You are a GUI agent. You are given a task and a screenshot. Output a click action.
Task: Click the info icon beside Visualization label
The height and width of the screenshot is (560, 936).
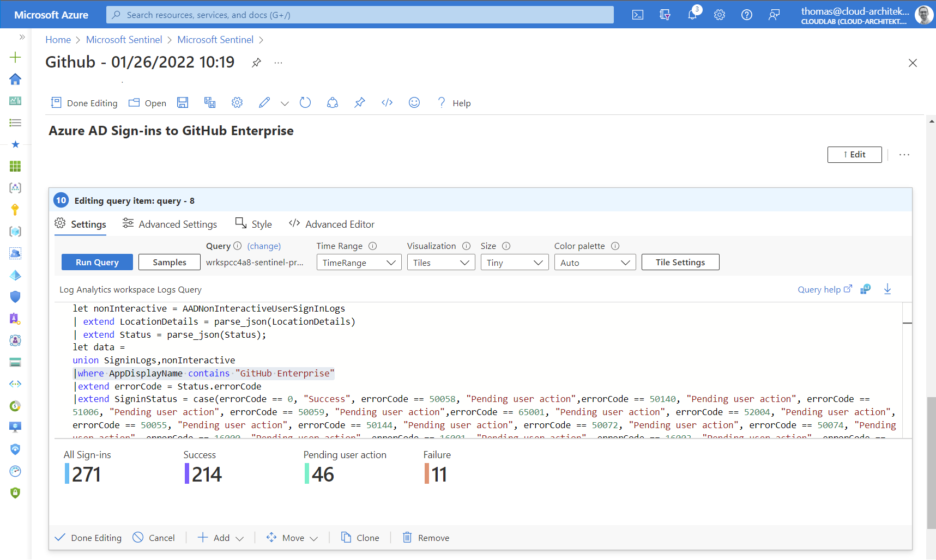coord(466,246)
